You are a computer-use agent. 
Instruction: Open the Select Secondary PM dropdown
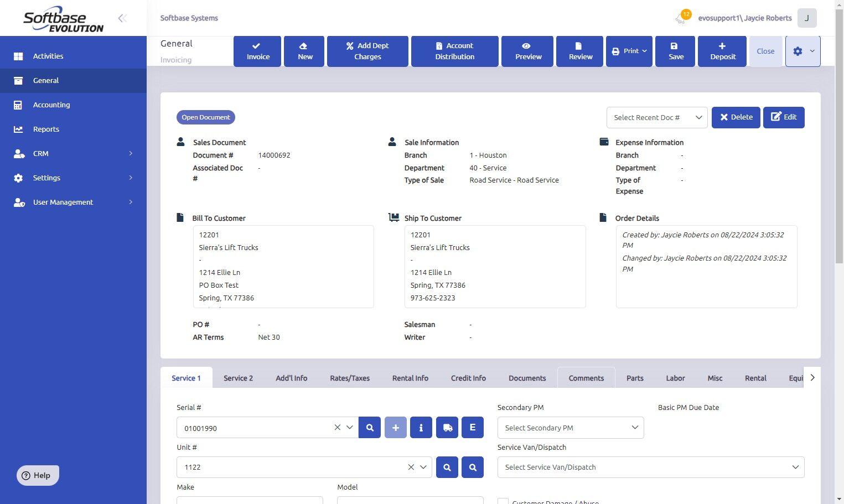[x=571, y=428]
